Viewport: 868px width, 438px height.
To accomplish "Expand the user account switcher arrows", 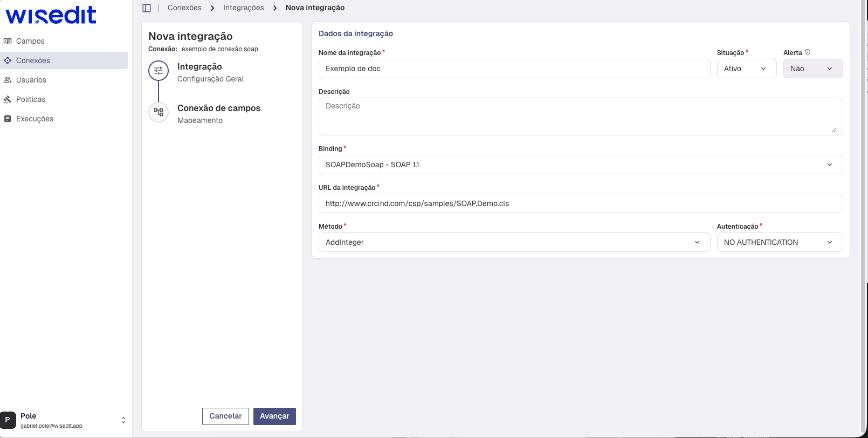I will point(123,420).
